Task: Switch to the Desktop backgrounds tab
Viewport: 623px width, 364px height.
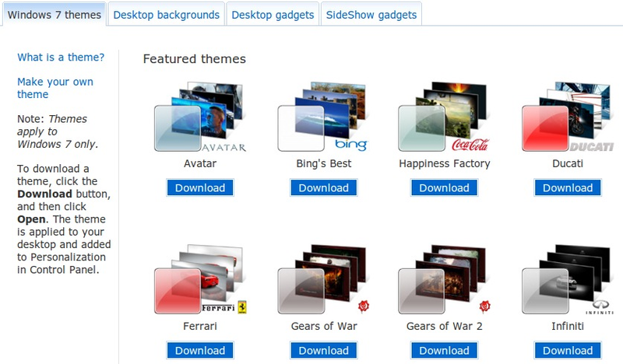Action: [166, 15]
